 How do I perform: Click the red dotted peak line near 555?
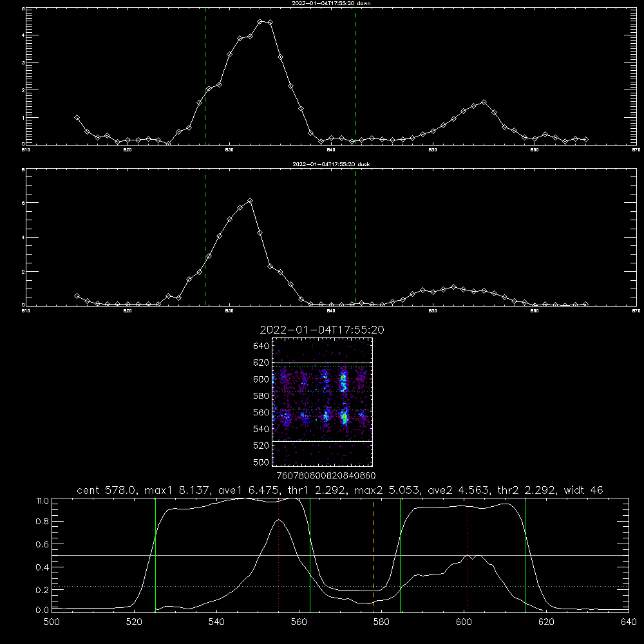click(x=278, y=555)
